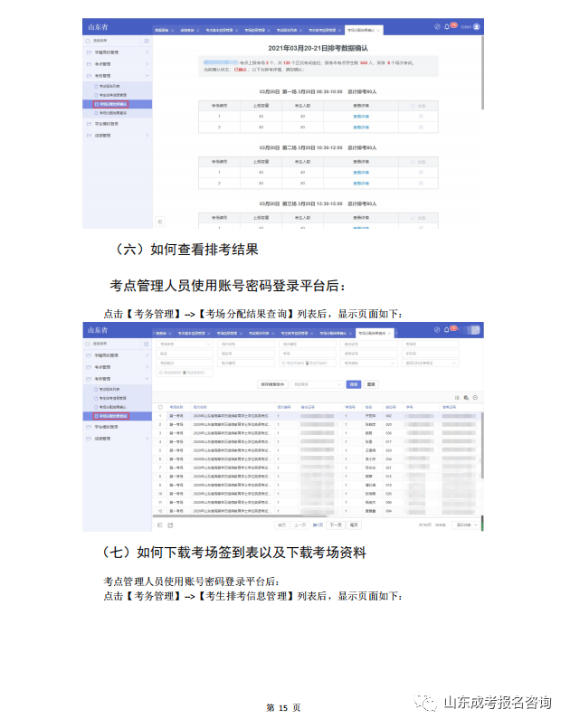Screen dimensions: 570x728
Task: Click 查看详情 for room 2, second session
Action: (x=361, y=183)
